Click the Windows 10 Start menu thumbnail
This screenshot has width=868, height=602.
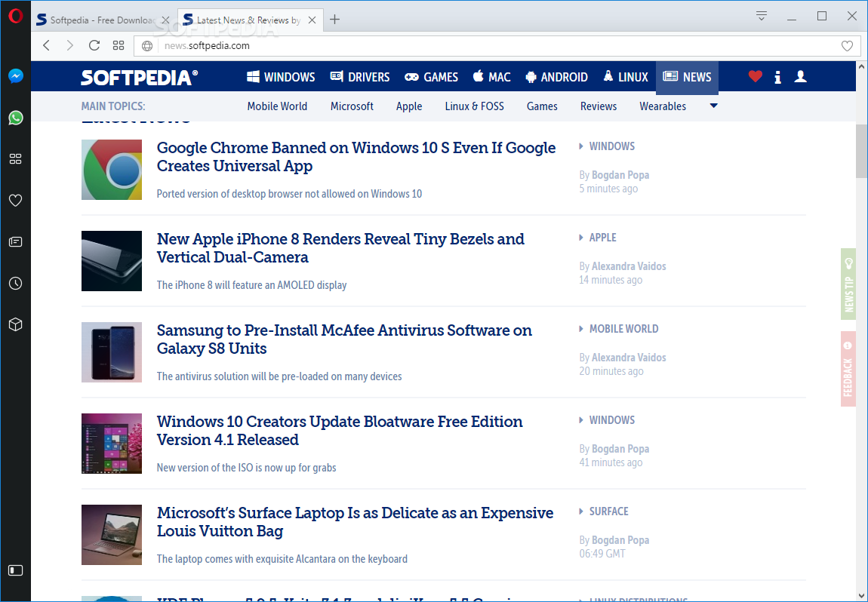(111, 443)
